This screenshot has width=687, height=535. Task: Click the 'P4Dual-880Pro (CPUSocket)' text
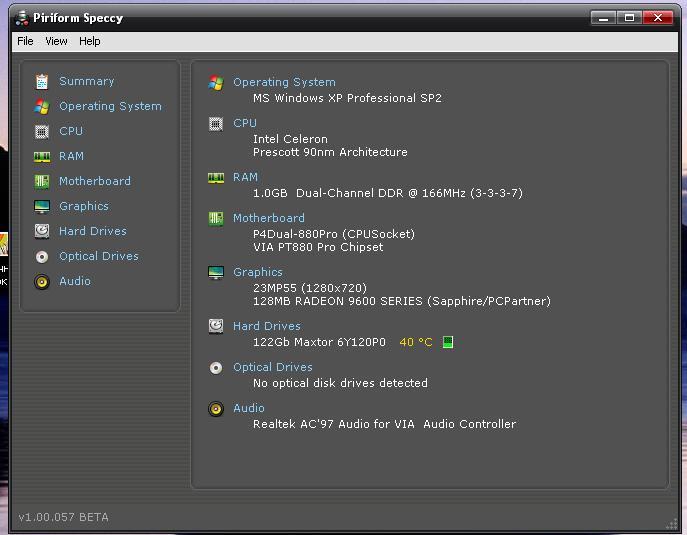coord(333,234)
